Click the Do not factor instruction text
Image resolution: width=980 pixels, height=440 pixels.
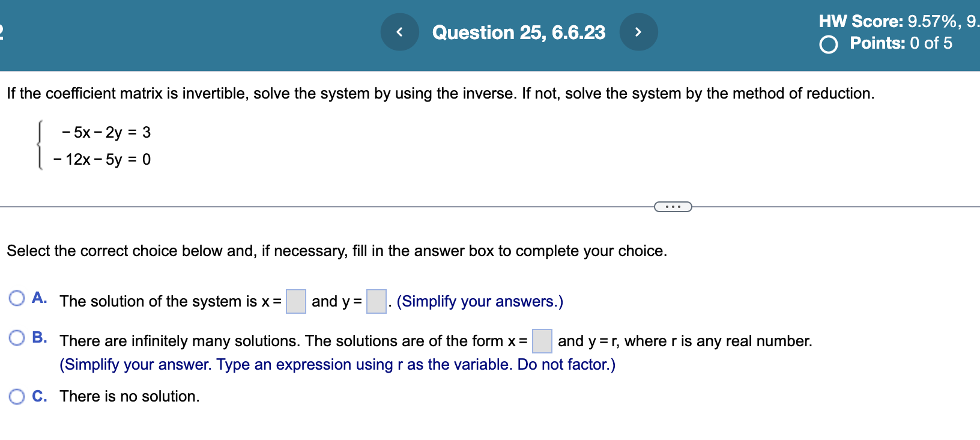[x=564, y=364]
